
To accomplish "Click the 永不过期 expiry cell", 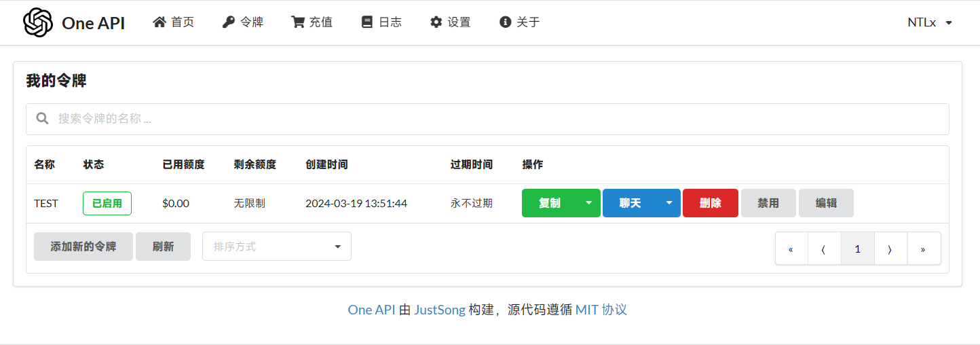I will pos(472,203).
